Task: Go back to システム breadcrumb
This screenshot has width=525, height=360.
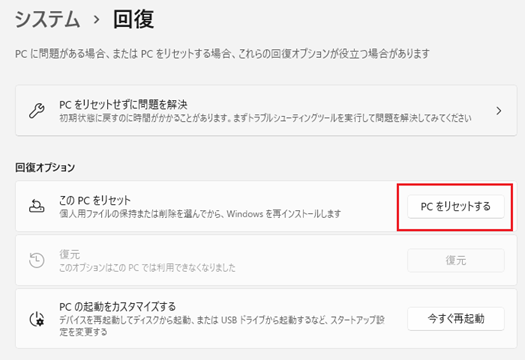Action: [47, 20]
